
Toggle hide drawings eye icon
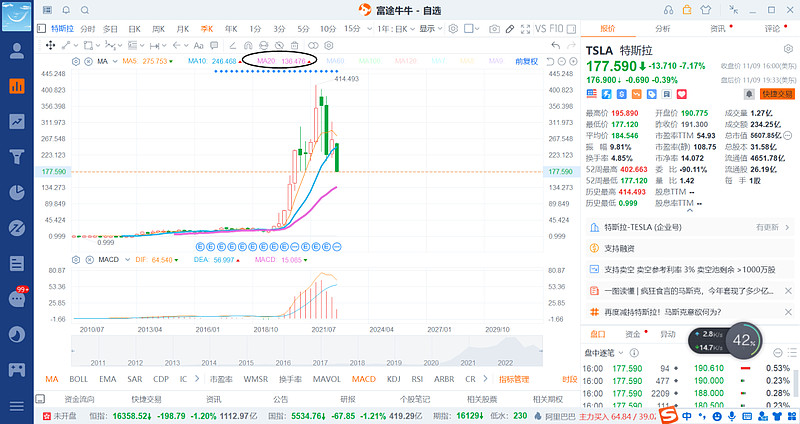point(279,45)
